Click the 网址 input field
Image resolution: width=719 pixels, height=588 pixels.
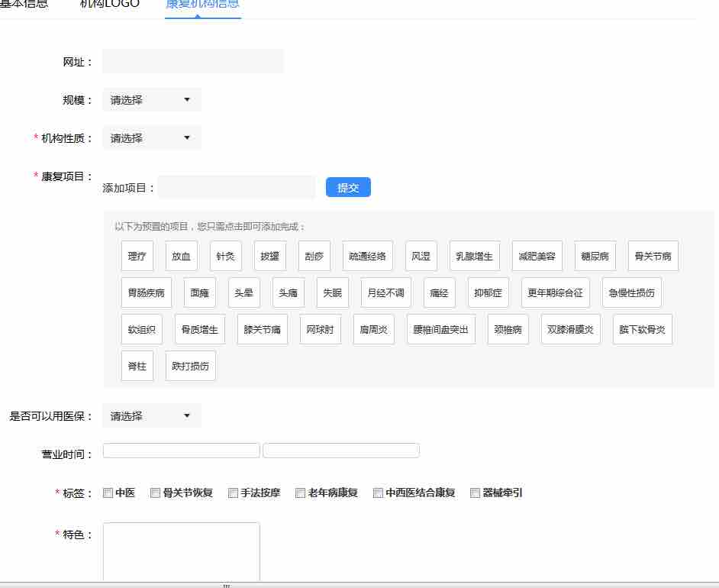pyautogui.click(x=193, y=62)
